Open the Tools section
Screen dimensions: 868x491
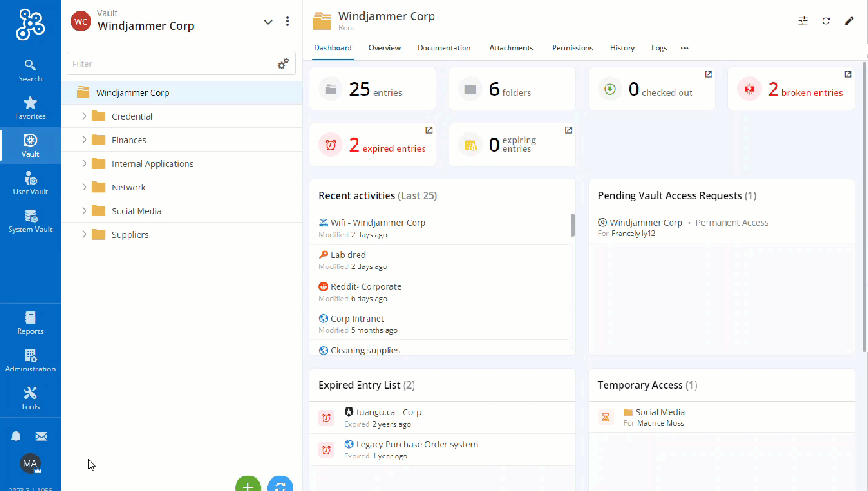30,398
